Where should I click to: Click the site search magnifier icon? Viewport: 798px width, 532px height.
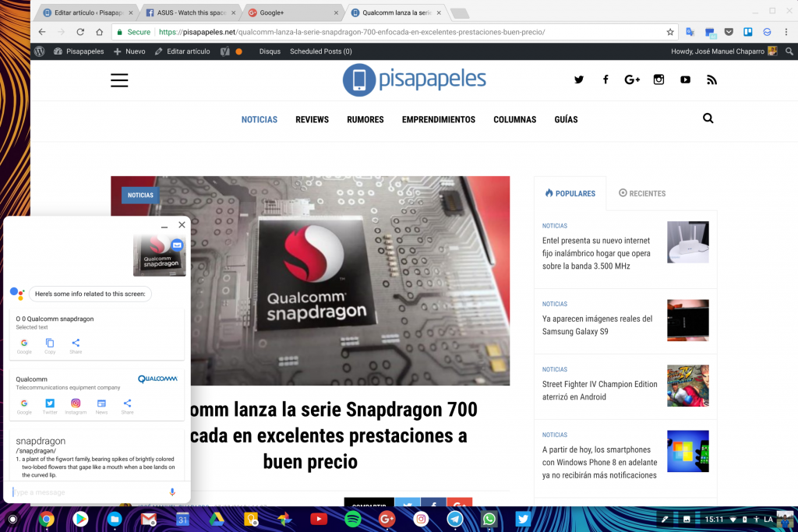pos(708,118)
